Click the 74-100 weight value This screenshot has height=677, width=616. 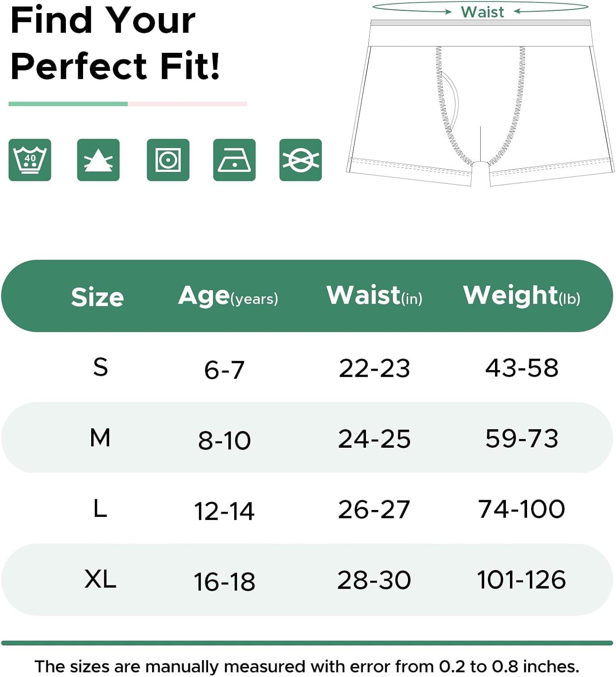pyautogui.click(x=522, y=509)
